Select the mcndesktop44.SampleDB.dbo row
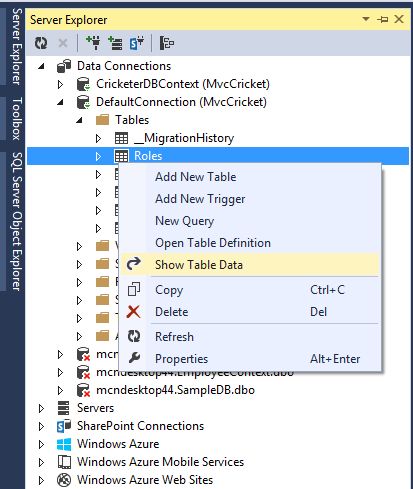 point(175,390)
